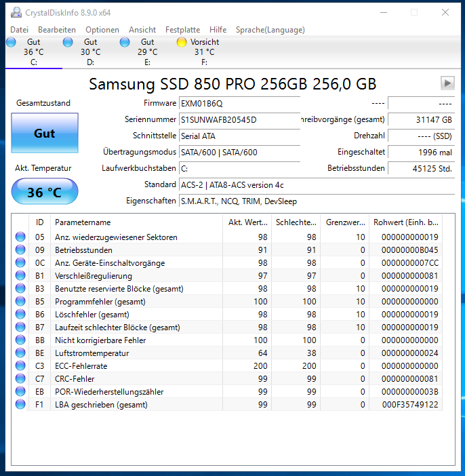
Task: Click the Laufwerkbuchstaben field C:
Action: (x=239, y=168)
